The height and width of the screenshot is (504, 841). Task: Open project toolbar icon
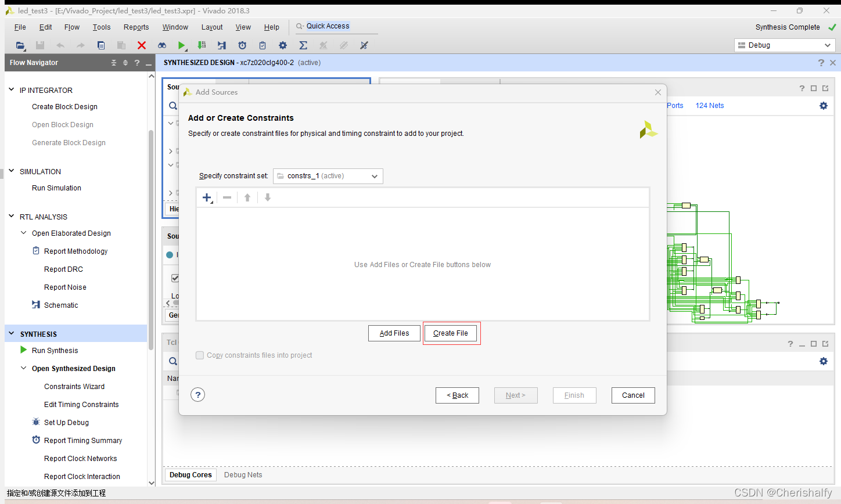point(20,45)
